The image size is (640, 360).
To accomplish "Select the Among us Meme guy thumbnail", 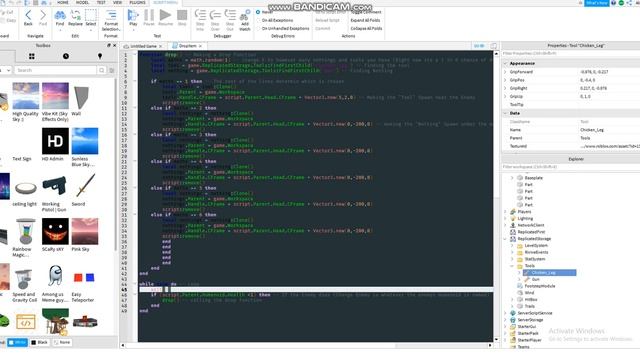I will pos(55,277).
